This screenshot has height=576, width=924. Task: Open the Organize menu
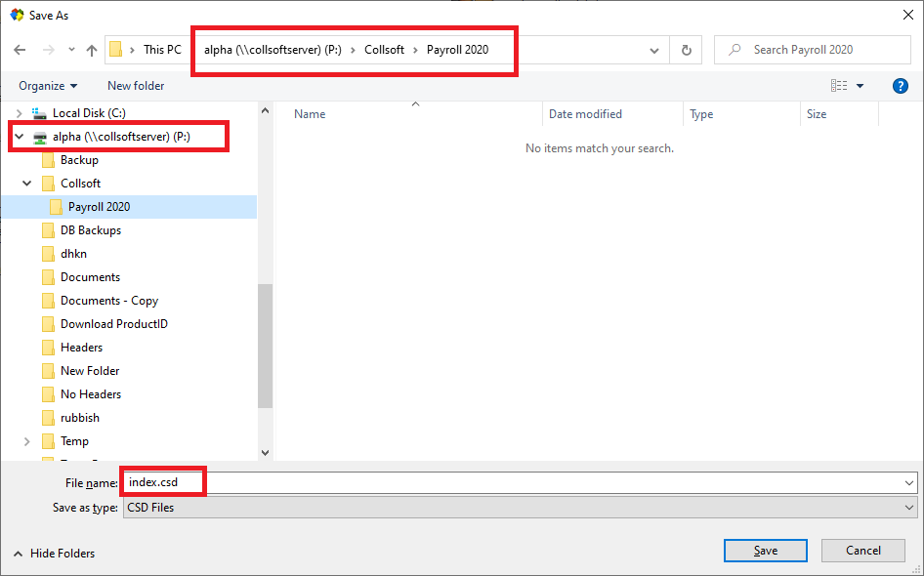coord(48,86)
